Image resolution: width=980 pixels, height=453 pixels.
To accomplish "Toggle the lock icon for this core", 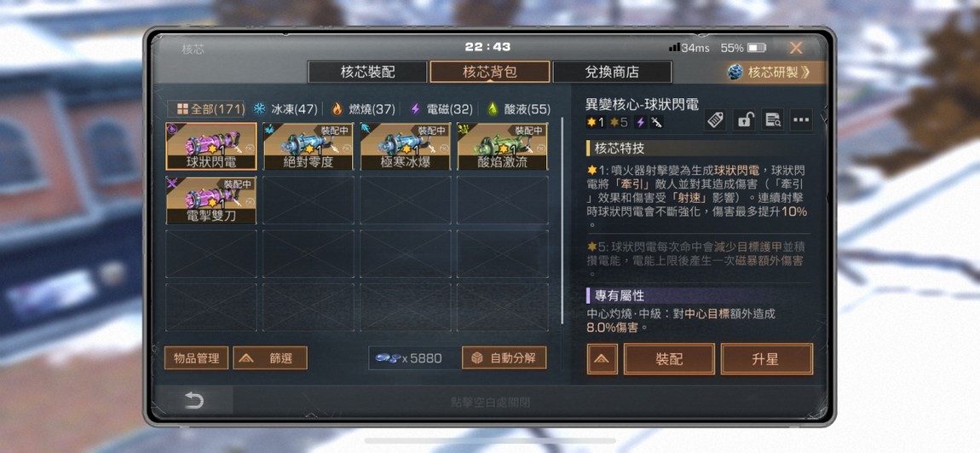I will [744, 120].
